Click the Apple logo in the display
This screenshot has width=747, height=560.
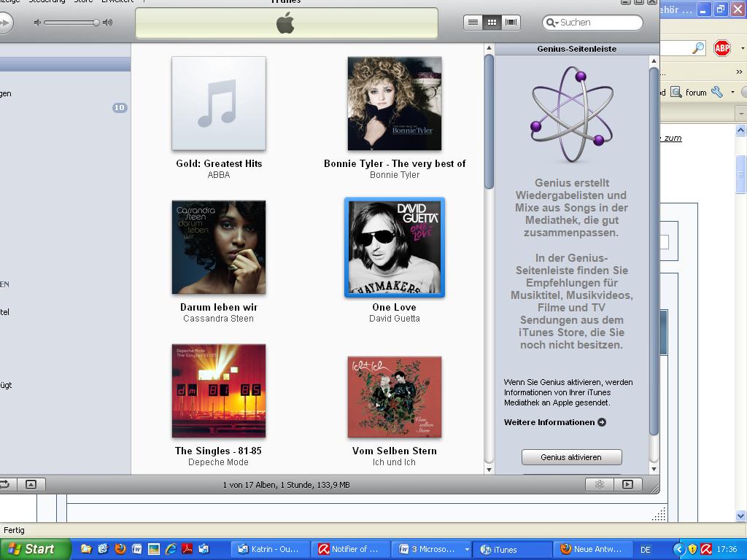click(285, 23)
